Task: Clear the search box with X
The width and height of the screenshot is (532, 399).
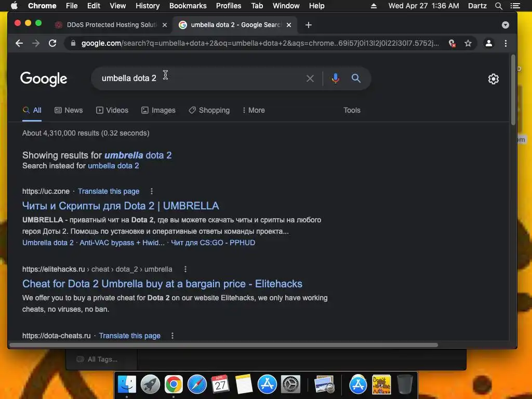Action: [310, 78]
